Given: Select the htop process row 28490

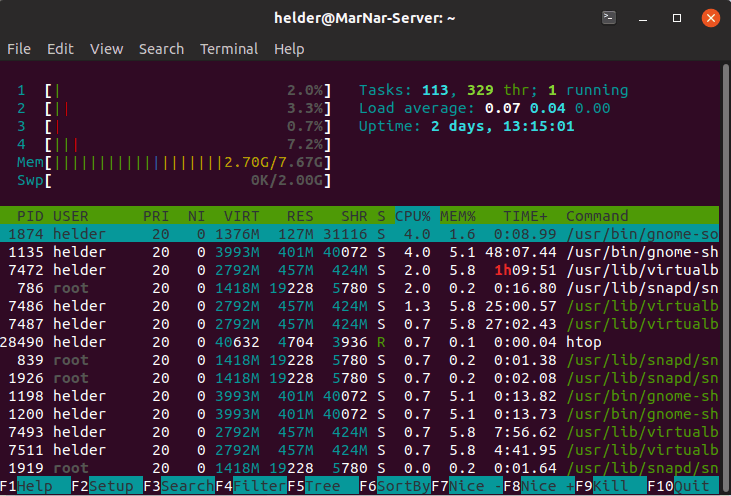Looking at the screenshot, I should point(359,342).
